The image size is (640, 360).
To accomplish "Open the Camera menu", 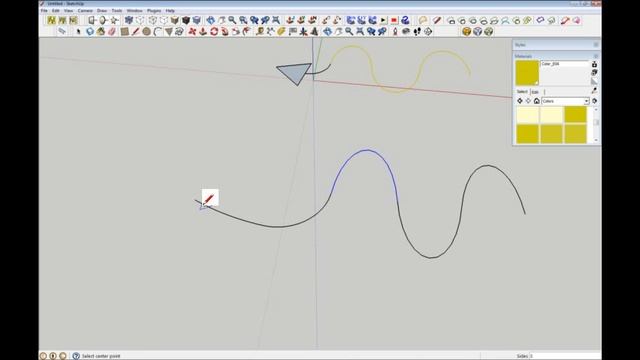I will click(x=85, y=11).
